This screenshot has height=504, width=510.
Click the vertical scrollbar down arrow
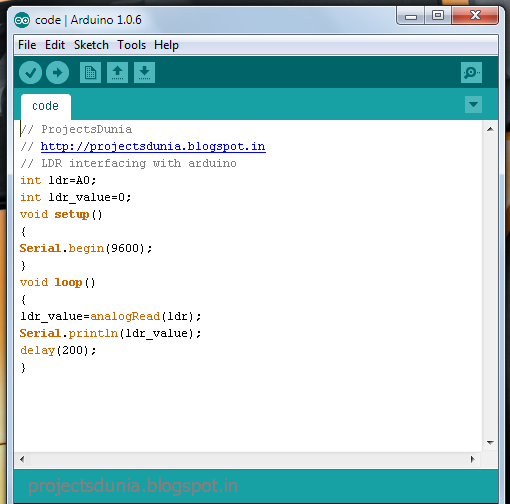490,443
